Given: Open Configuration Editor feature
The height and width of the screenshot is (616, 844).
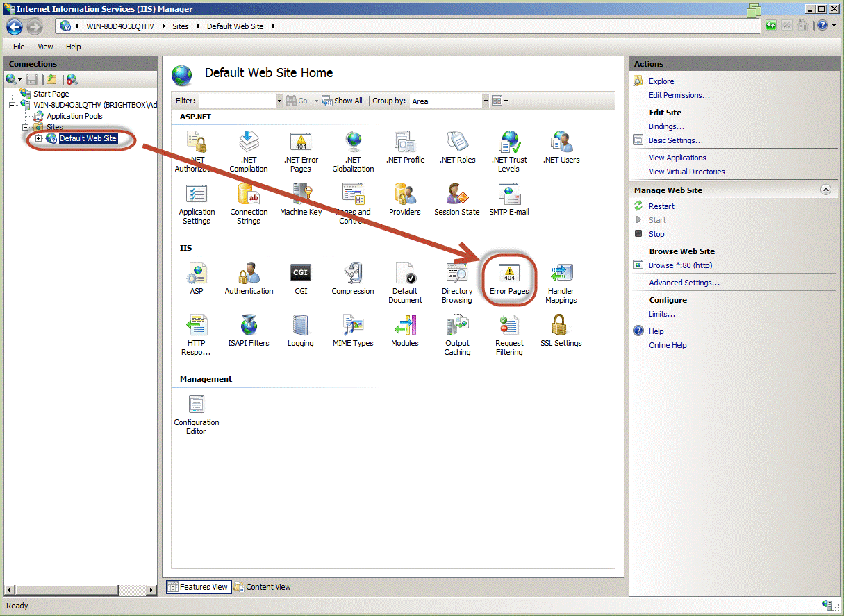Looking at the screenshot, I should [x=197, y=415].
